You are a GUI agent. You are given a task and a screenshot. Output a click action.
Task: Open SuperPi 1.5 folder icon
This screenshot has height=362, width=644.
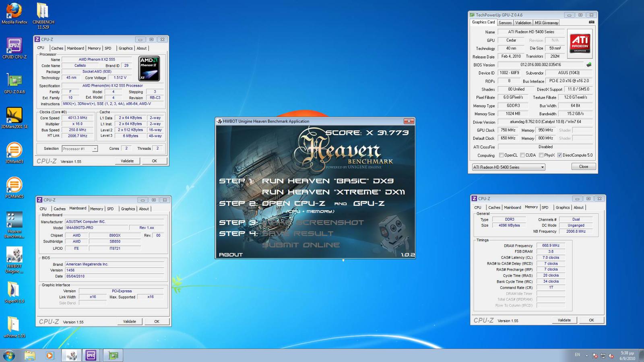[14, 292]
